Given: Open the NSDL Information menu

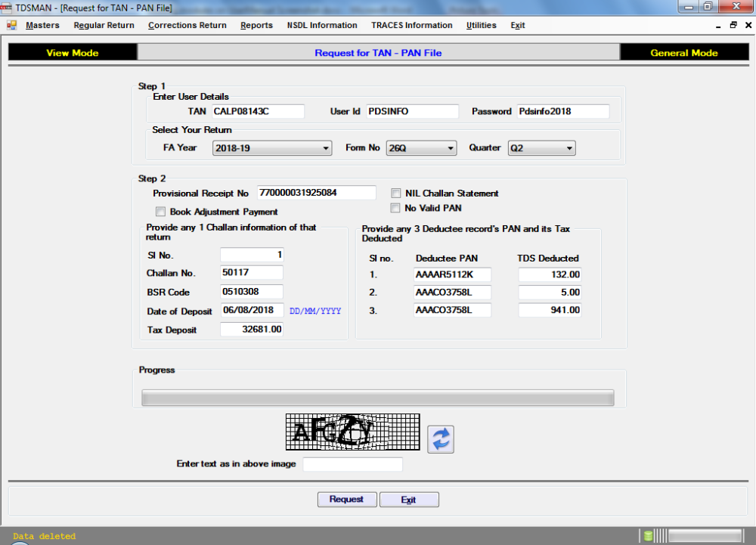Looking at the screenshot, I should 322,25.
